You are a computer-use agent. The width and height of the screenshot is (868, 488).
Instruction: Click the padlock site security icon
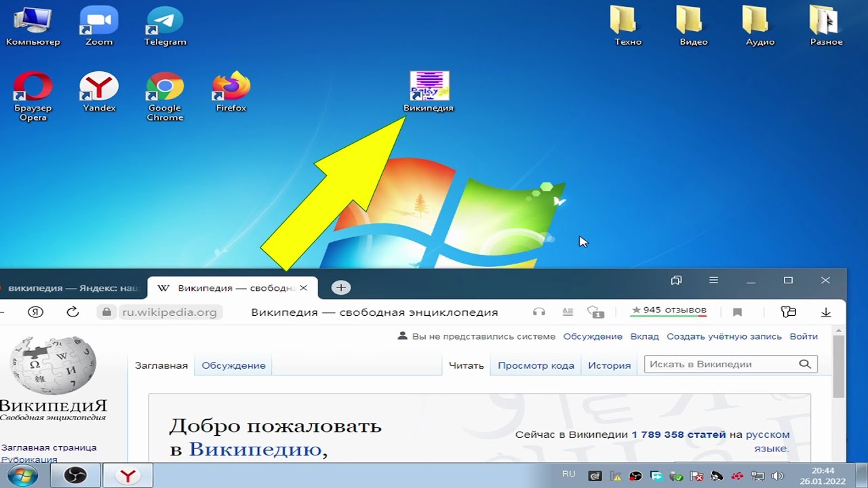[x=106, y=312]
